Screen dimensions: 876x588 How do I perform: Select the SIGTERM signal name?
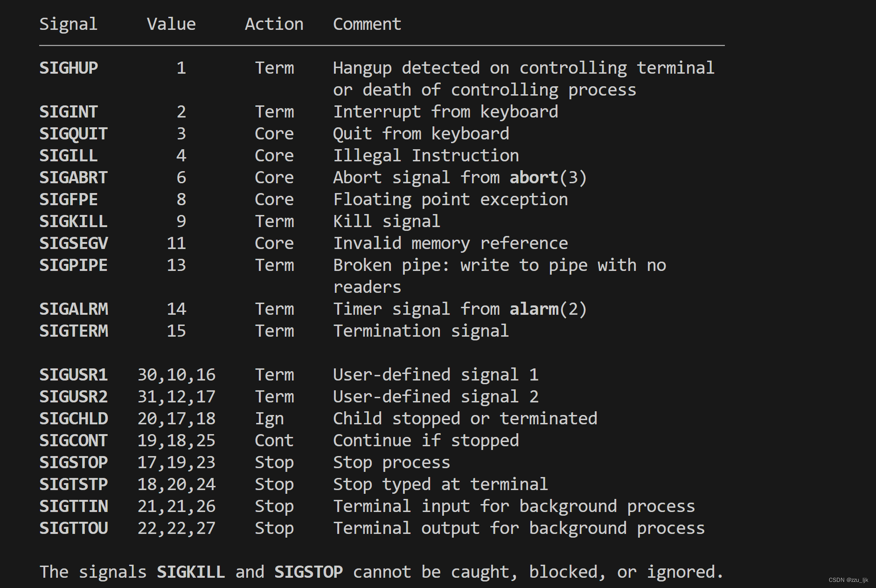73,331
